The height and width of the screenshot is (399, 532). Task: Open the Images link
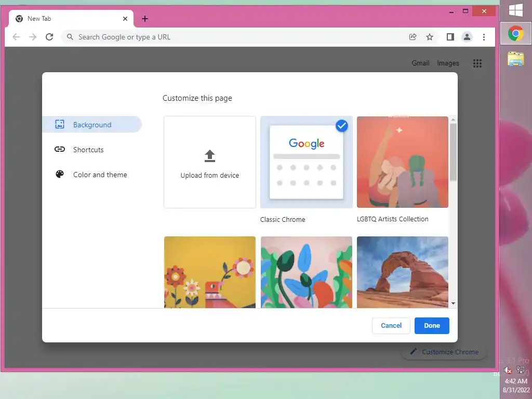(x=448, y=63)
